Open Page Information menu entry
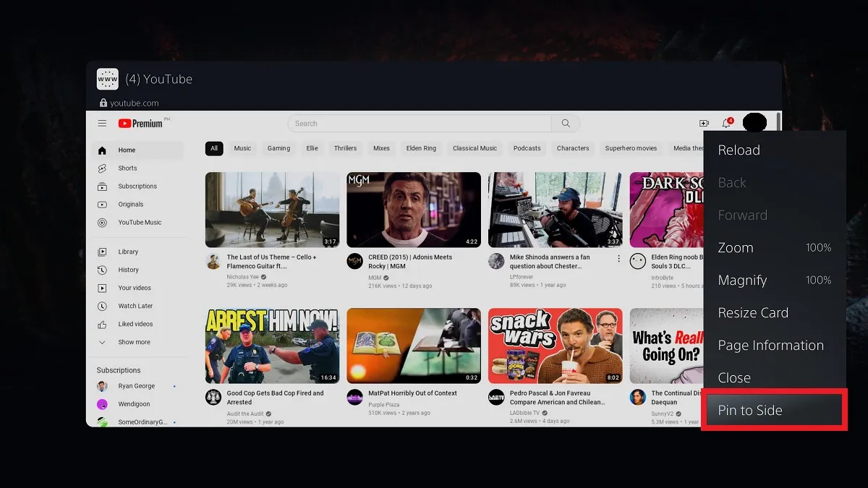The height and width of the screenshot is (488, 868). click(770, 346)
